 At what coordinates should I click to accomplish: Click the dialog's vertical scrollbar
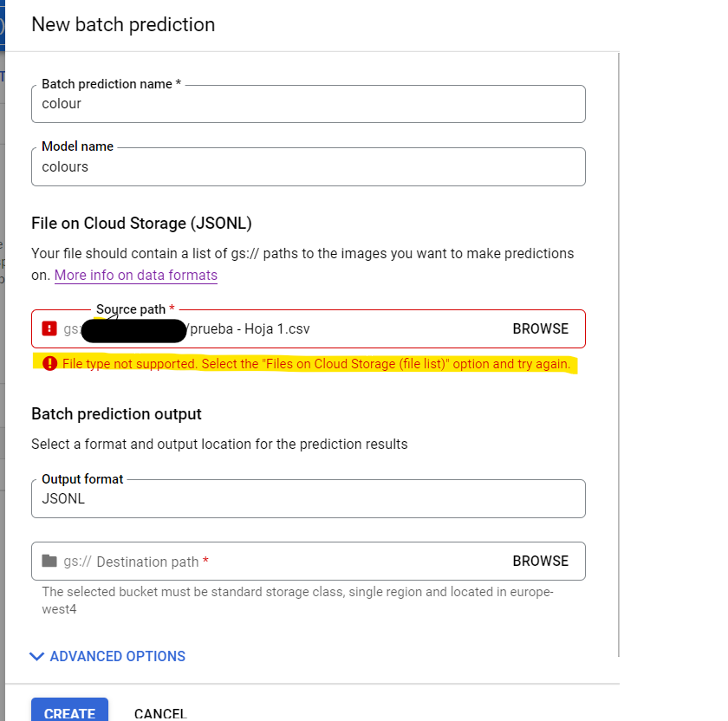coord(617,347)
